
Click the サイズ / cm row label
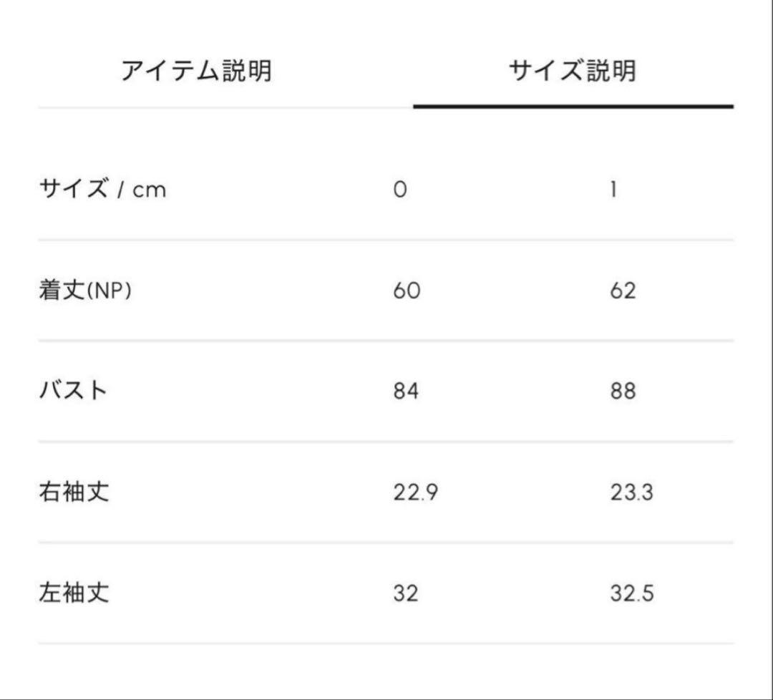coord(102,189)
